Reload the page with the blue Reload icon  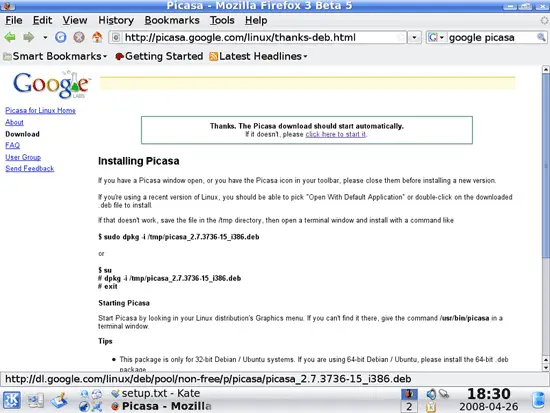pos(61,37)
